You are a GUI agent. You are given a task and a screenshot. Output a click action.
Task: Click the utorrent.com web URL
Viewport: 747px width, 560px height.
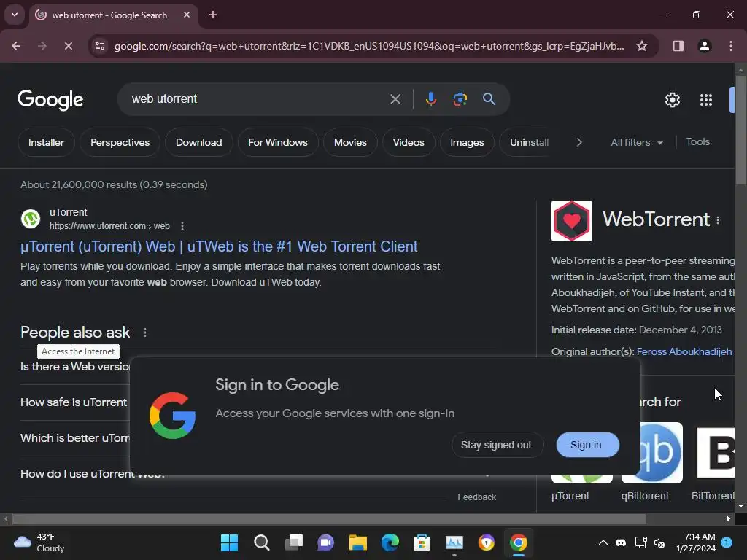[109, 226]
